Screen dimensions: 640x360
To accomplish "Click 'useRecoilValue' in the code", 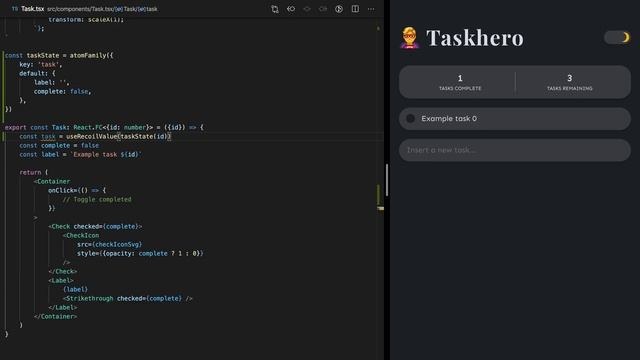I will (x=91, y=136).
